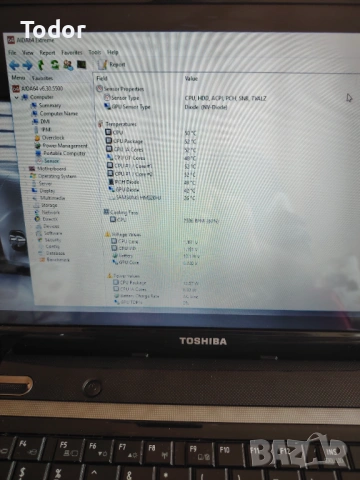Click the DirectX icon in tree

pos(37,219)
